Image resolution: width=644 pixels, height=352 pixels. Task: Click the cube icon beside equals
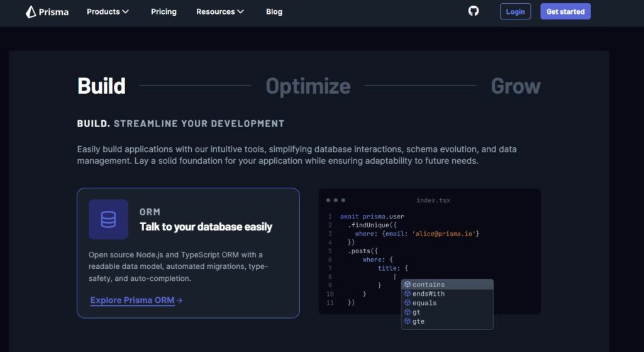[x=408, y=303]
